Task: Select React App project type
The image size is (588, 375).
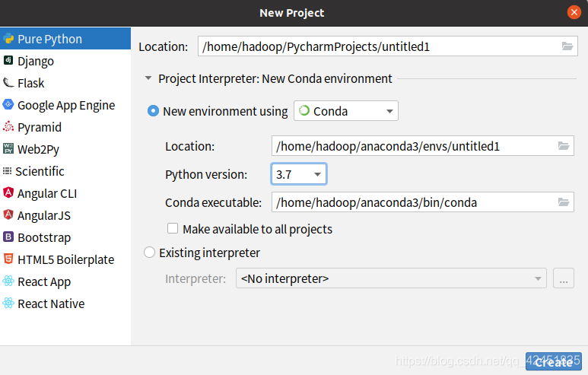Action: point(65,281)
